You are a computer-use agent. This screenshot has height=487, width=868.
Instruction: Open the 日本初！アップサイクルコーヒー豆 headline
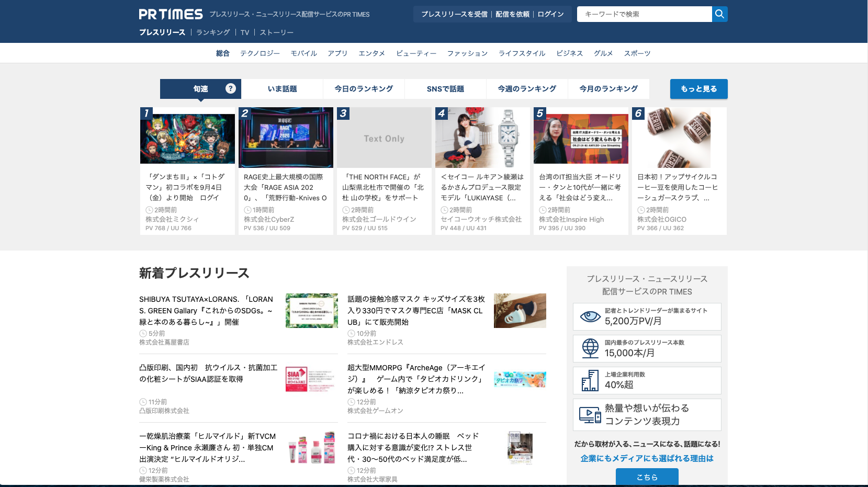click(x=678, y=187)
